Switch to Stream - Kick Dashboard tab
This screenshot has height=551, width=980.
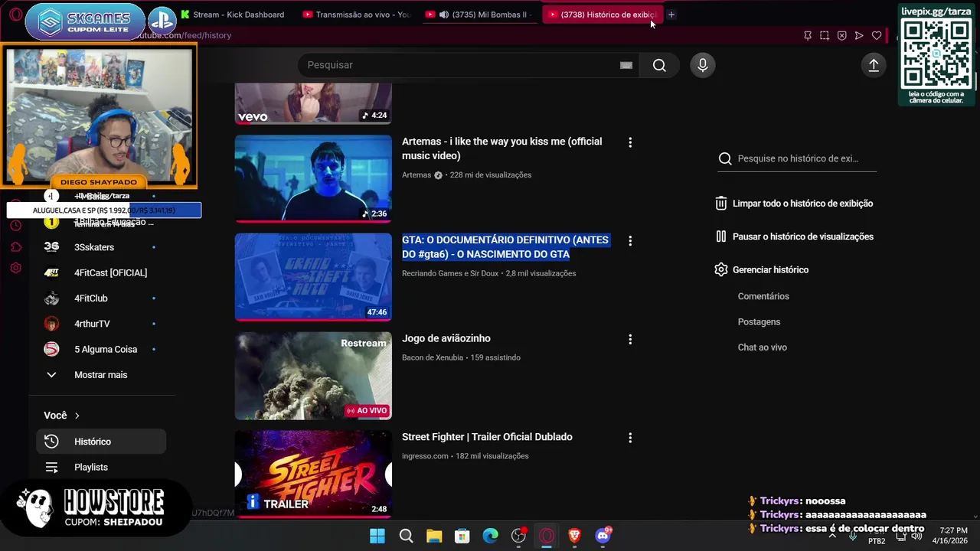click(233, 15)
